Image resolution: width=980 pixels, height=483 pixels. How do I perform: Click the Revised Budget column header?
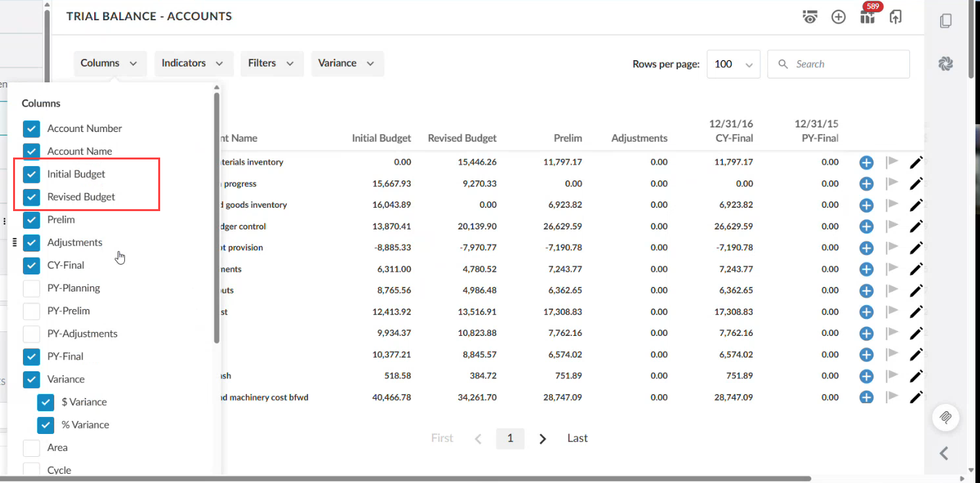point(462,138)
